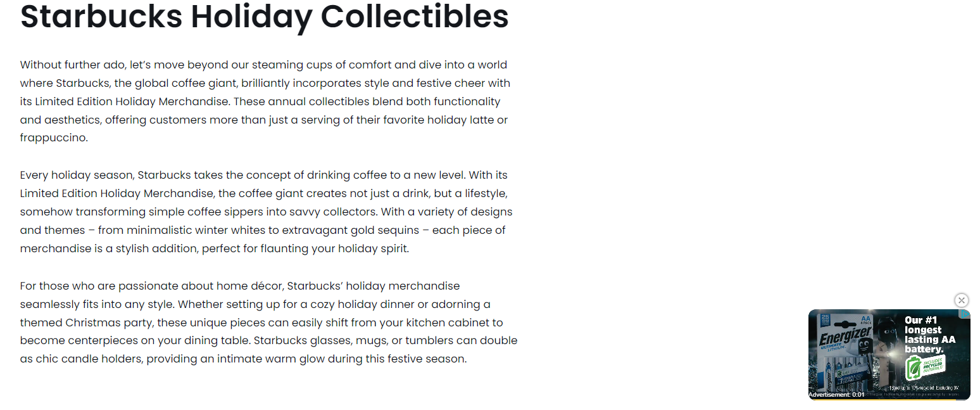Close the floating Energizer video ad
This screenshot has width=980, height=410.
pos(961,300)
